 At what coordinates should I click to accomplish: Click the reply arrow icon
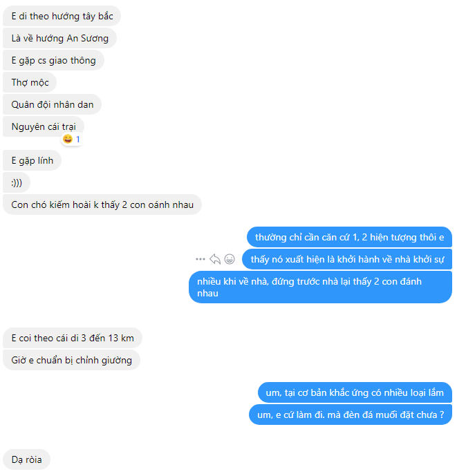click(215, 259)
